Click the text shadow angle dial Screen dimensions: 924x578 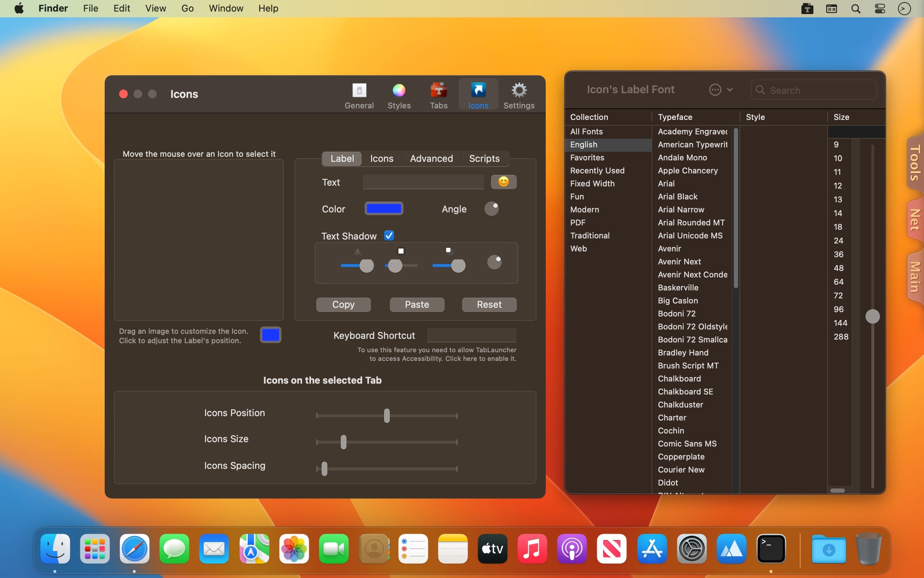[x=494, y=262]
